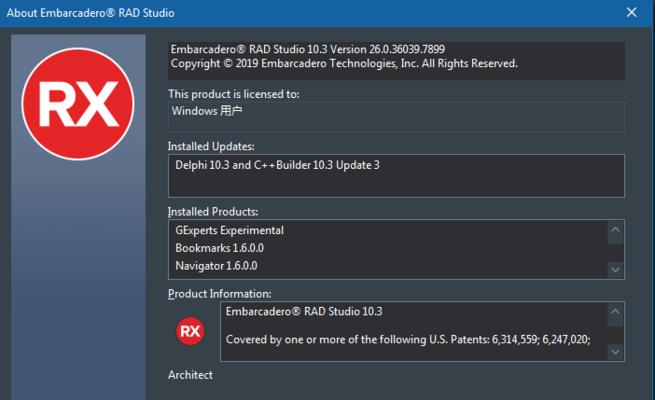The width and height of the screenshot is (655, 400).
Task: Click the Product Information label
Action: pyautogui.click(x=219, y=294)
